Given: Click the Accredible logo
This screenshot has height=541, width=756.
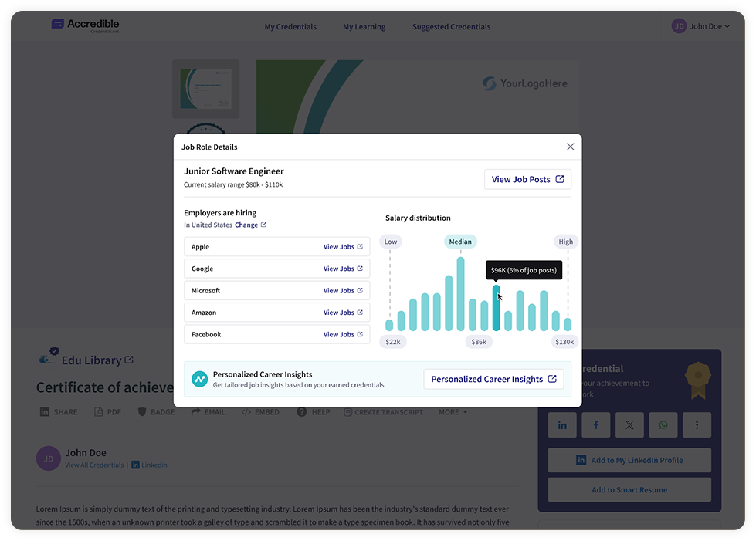Looking at the screenshot, I should pos(86,25).
